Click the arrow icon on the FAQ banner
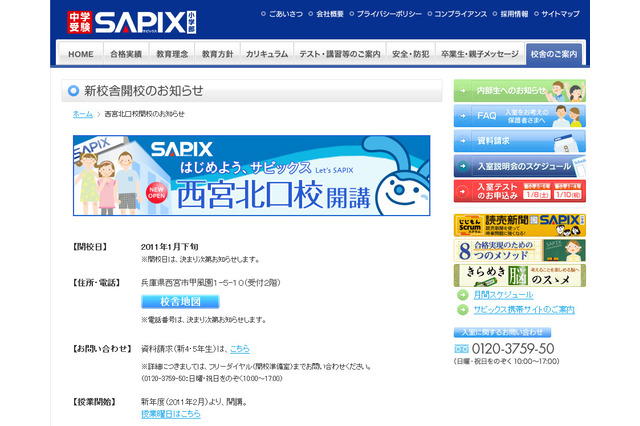 coord(463,116)
